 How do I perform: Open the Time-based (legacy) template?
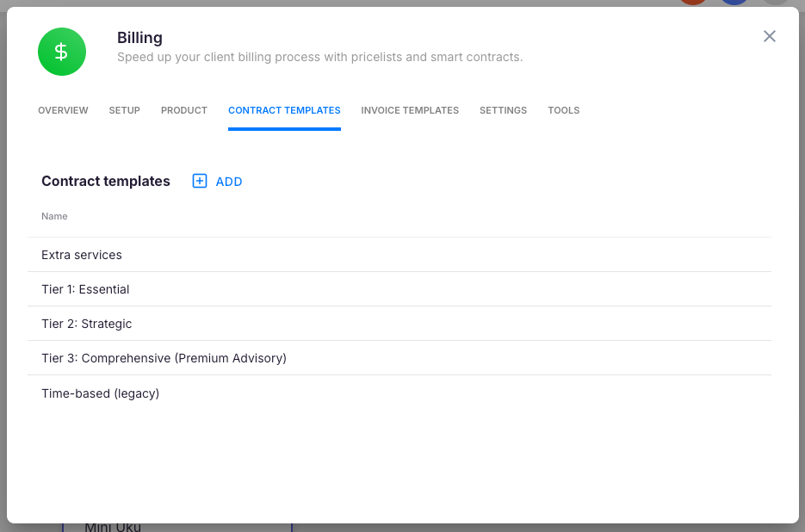click(x=101, y=393)
